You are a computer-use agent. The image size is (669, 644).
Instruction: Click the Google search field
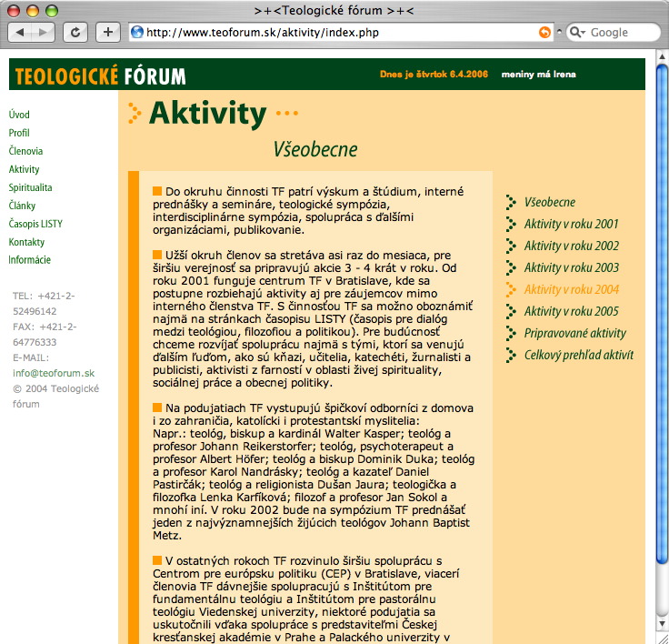tap(614, 33)
